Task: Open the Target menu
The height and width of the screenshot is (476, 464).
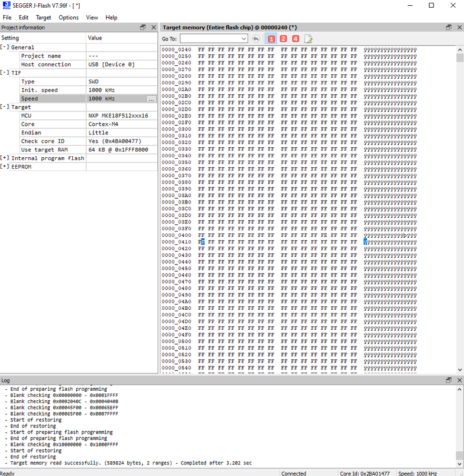Action: pos(43,18)
